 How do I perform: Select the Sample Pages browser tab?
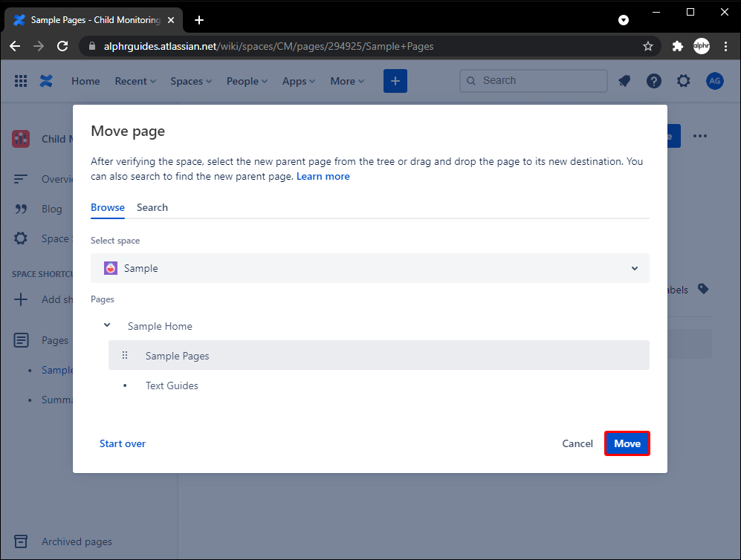pos(94,20)
